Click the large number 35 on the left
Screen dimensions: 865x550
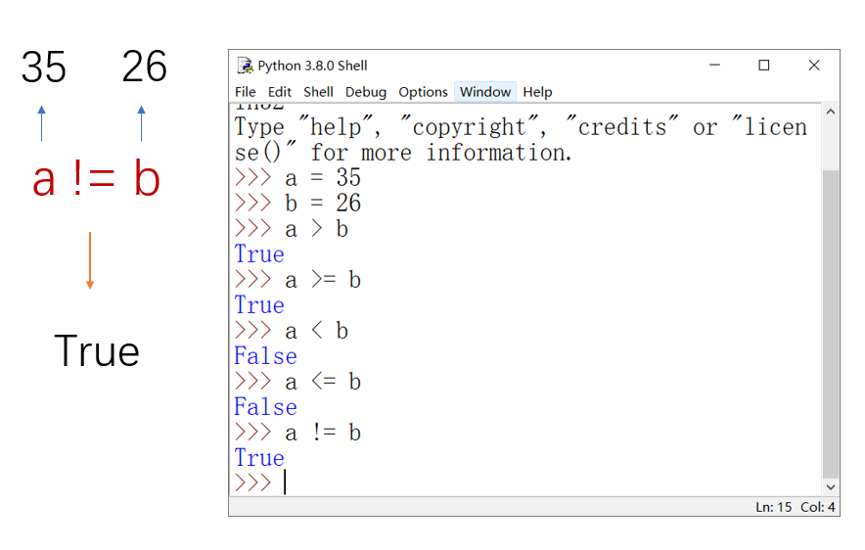pyautogui.click(x=44, y=67)
